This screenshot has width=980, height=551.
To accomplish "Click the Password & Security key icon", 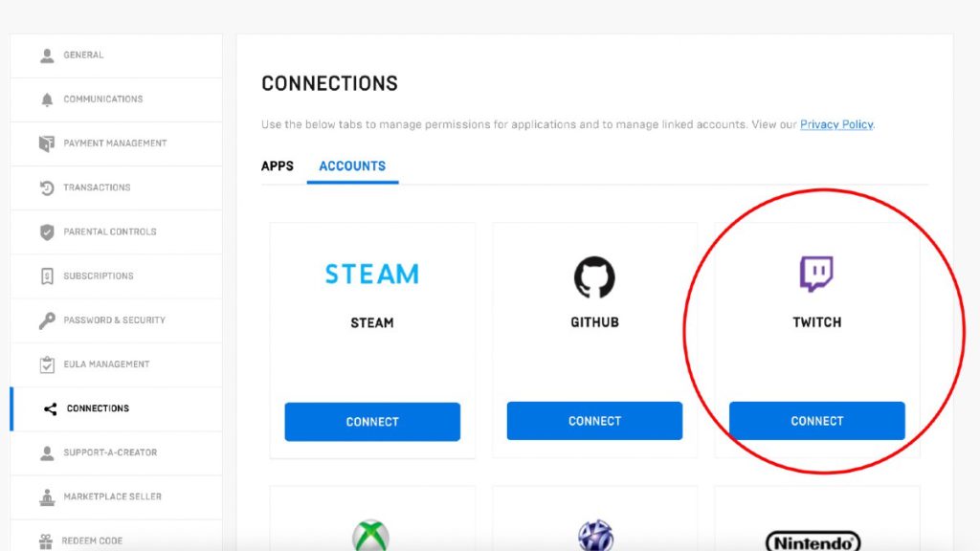I will point(47,320).
